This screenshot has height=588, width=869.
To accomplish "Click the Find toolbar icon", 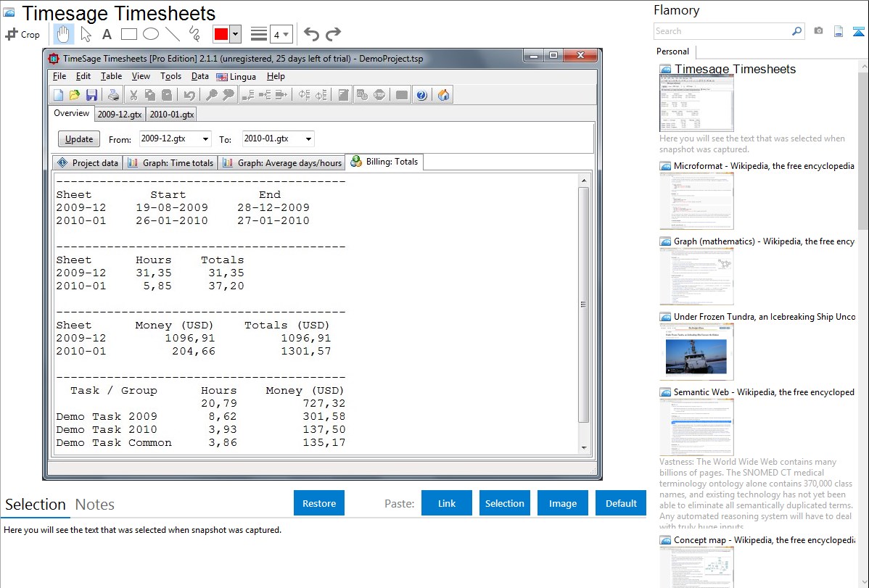I will click(x=211, y=95).
